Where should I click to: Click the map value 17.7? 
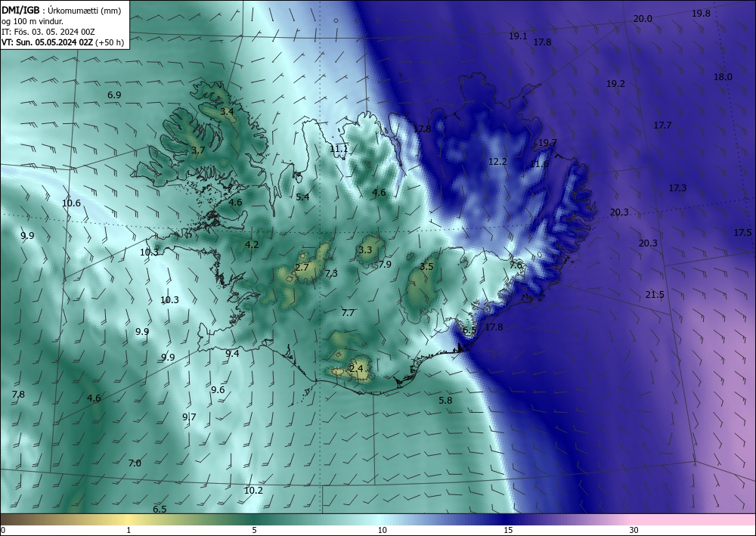[662, 125]
